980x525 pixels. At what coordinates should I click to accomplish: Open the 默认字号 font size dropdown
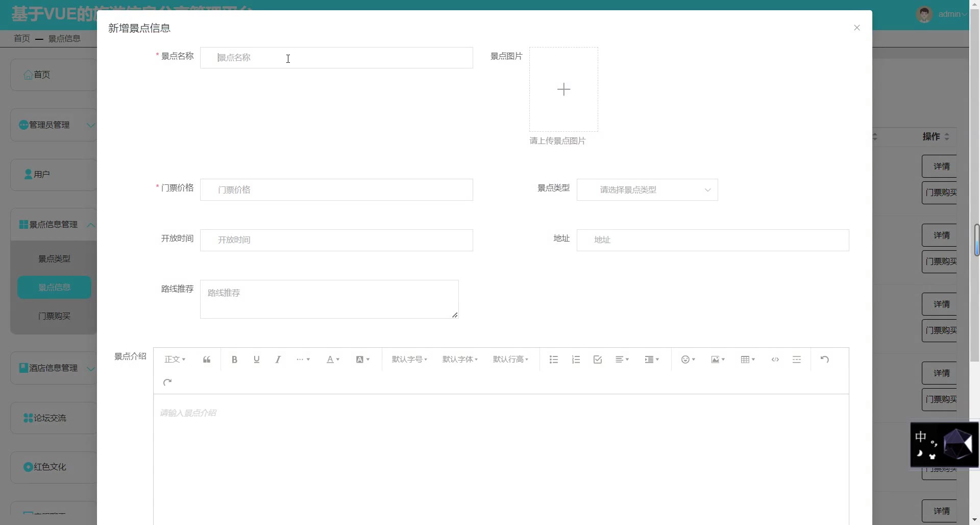pyautogui.click(x=409, y=360)
